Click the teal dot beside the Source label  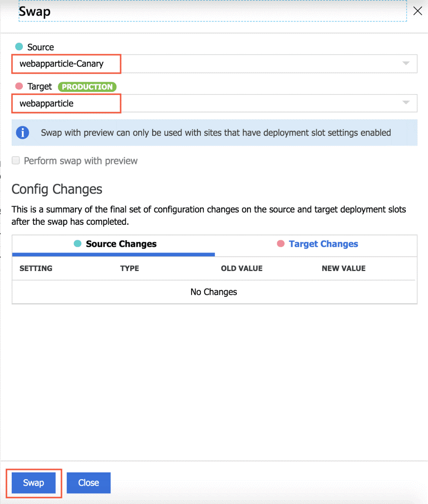pyautogui.click(x=19, y=47)
